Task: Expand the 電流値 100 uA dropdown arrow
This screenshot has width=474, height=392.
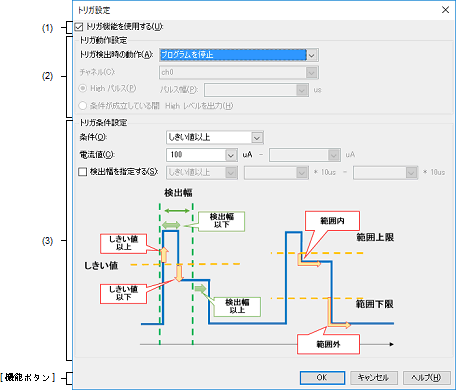Action: click(231, 155)
